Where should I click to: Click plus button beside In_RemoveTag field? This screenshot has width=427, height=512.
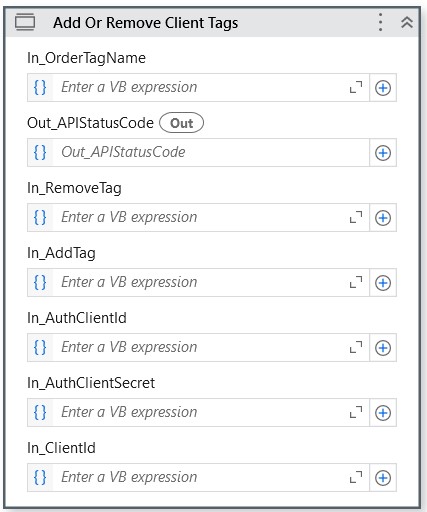tap(383, 218)
